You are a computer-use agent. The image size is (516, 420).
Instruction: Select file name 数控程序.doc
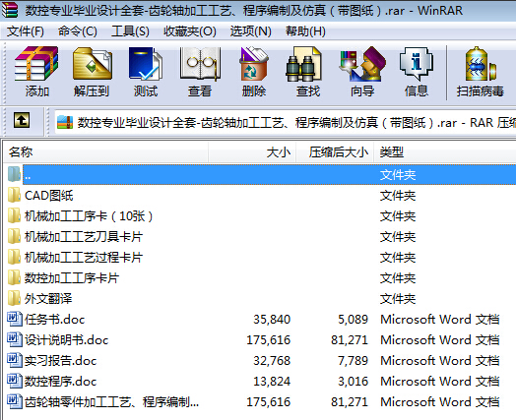[60, 382]
